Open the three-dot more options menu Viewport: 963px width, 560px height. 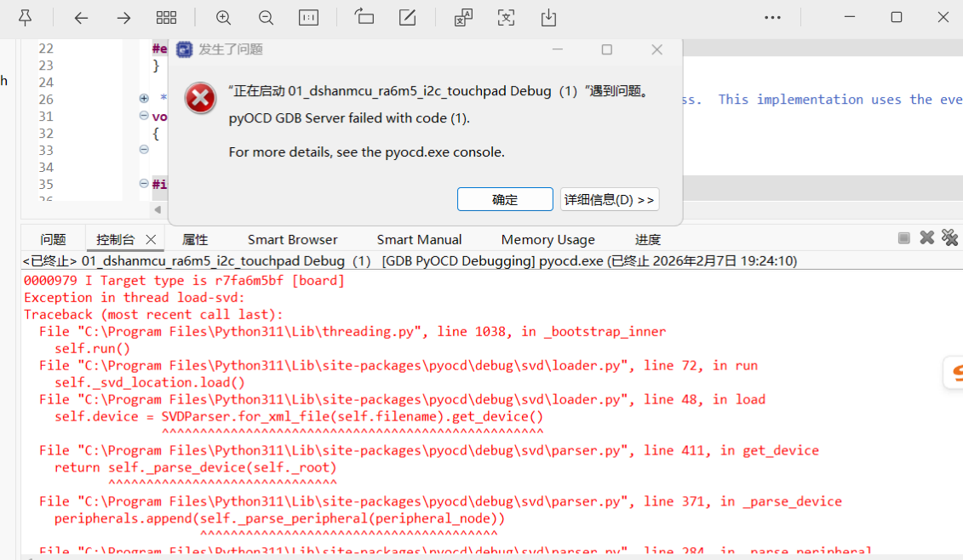(x=772, y=18)
